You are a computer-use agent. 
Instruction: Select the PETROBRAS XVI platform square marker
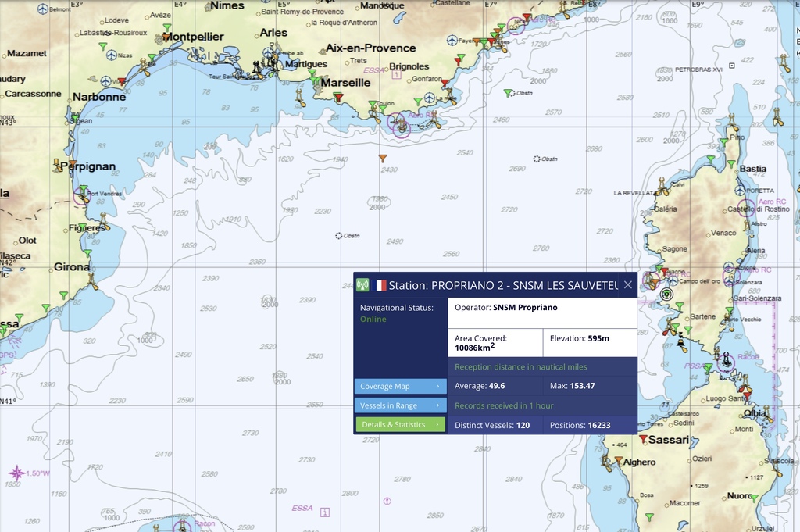[x=731, y=66]
